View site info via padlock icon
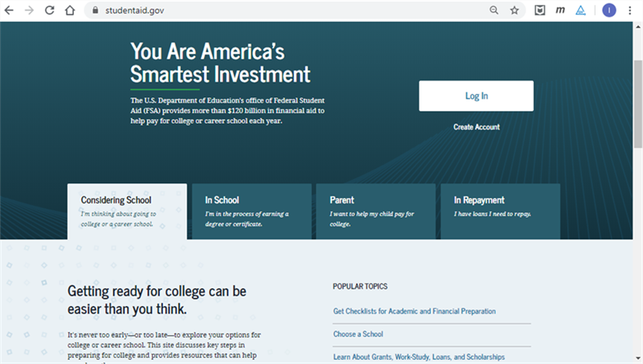 point(94,10)
